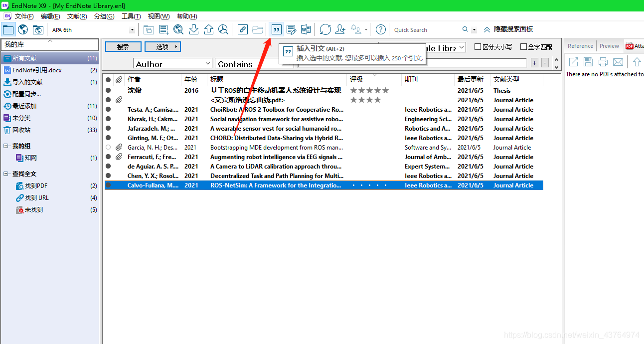Click the Share Library person-plus icon
The height and width of the screenshot is (344, 644).
[x=340, y=29]
